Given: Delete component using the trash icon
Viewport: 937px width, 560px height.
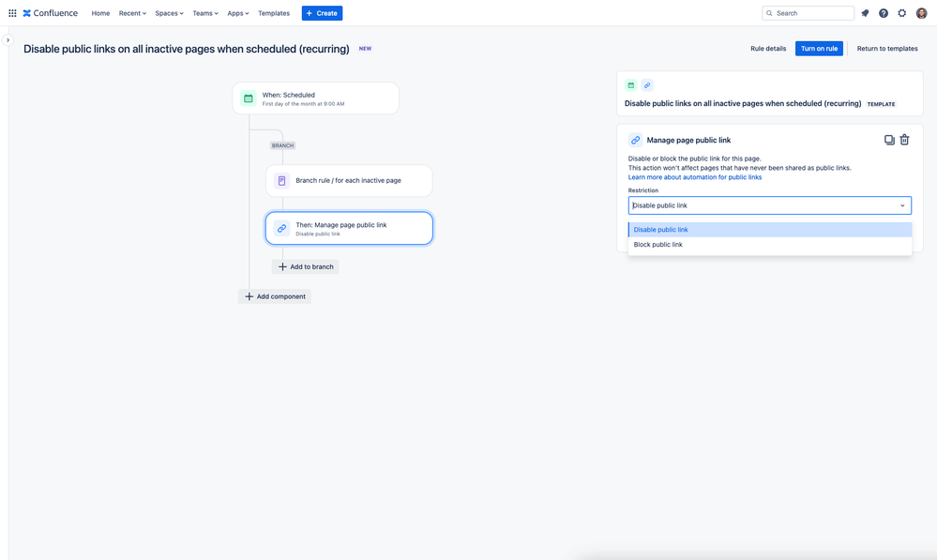Looking at the screenshot, I should [905, 140].
